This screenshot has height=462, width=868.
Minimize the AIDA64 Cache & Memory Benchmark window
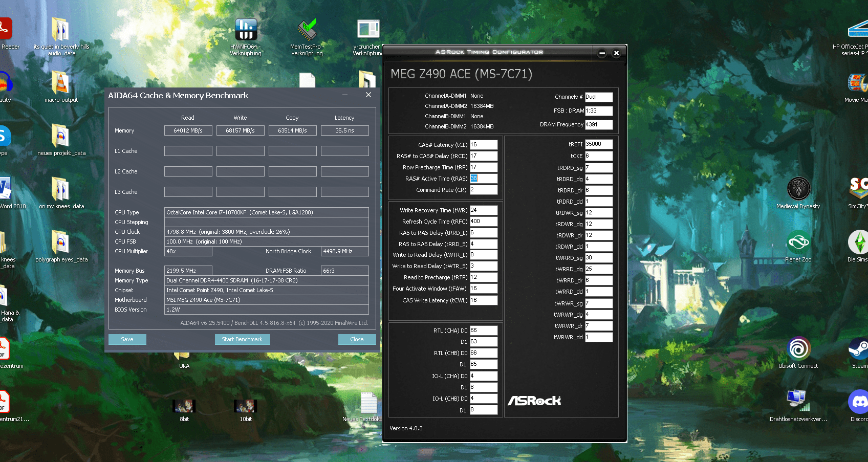(x=345, y=95)
